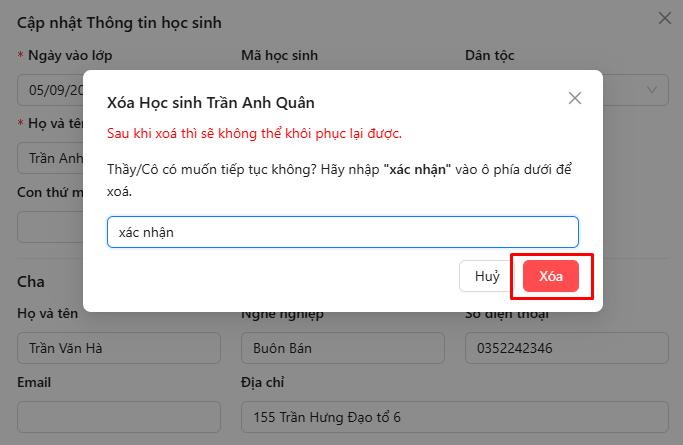Open the Ngày vào lớp date field
Image resolution: width=683 pixels, height=445 pixels.
coord(50,90)
